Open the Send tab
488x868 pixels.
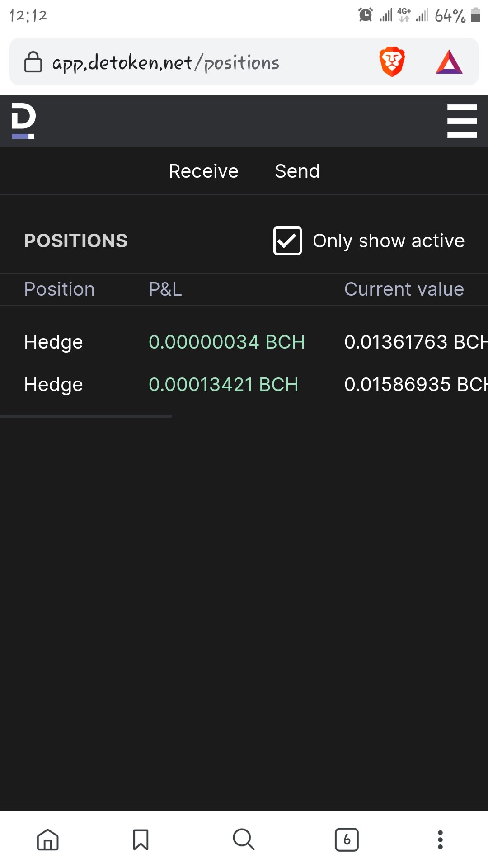(297, 171)
